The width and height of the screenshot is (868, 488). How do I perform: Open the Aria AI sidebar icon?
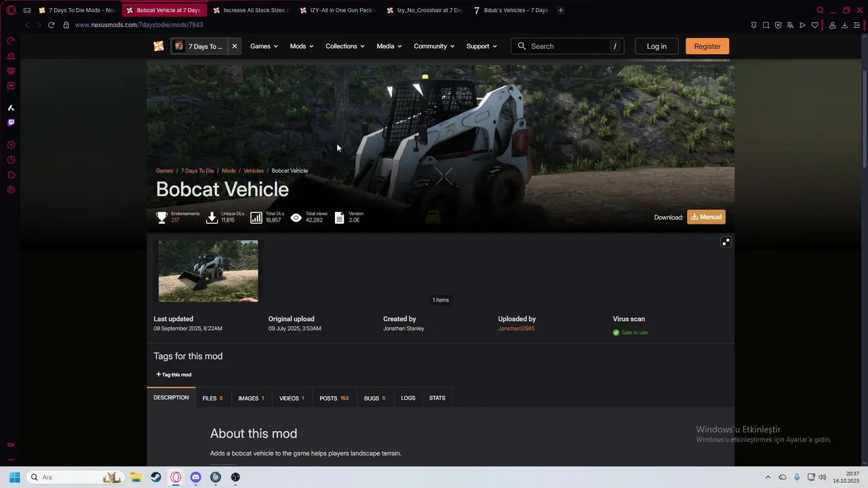tap(11, 108)
